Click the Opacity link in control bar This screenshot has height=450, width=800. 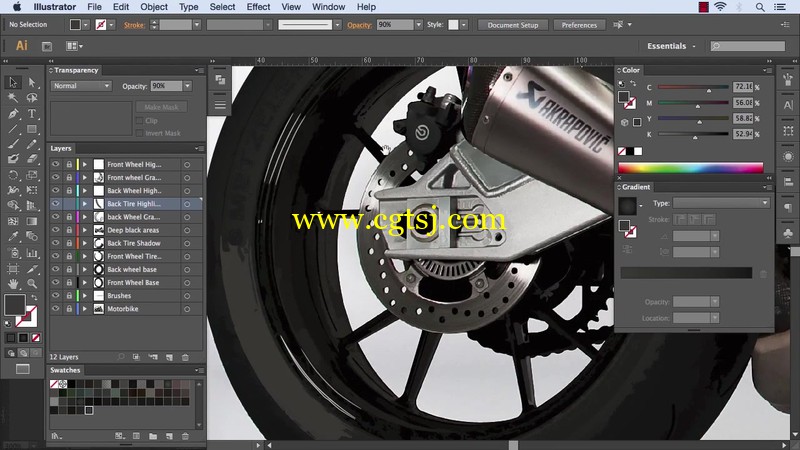coord(359,25)
